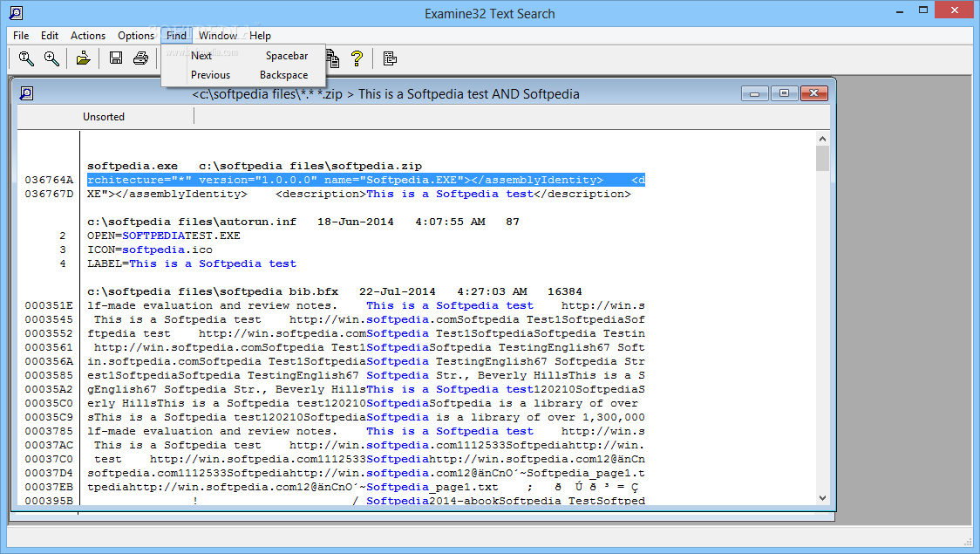Click the scroll down arrow in results
Image resolution: width=980 pixels, height=554 pixels.
[x=822, y=497]
